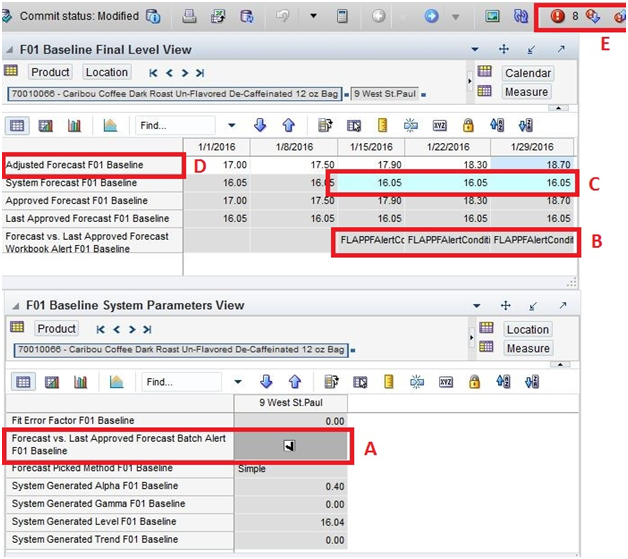Image resolution: width=628 pixels, height=559 pixels.
Task: Click the lock icon in System Parameters View
Action: tap(474, 382)
